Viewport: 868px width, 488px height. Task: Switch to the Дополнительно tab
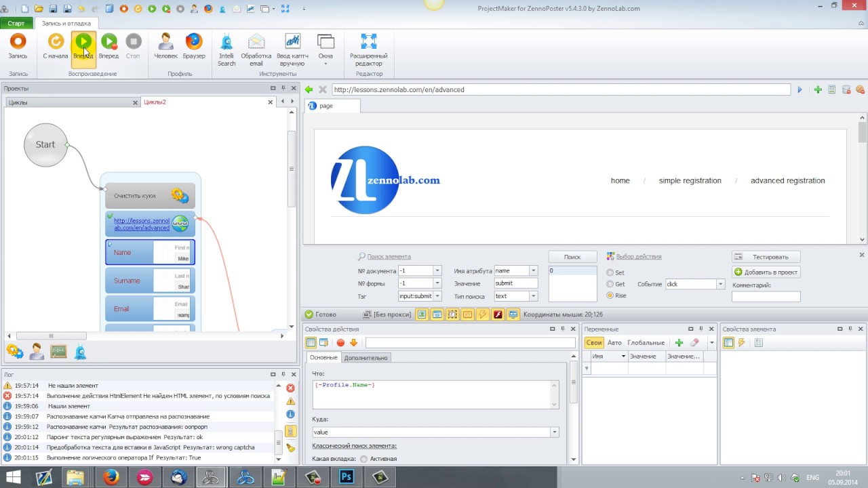pyautogui.click(x=366, y=358)
